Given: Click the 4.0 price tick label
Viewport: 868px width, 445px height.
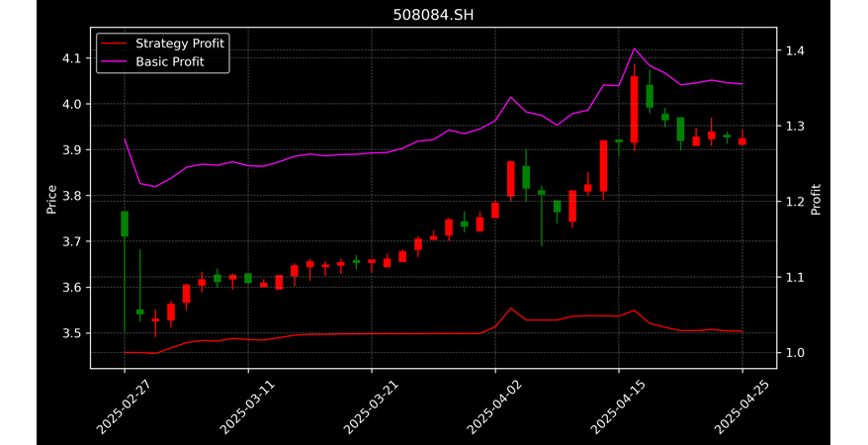Looking at the screenshot, I should point(72,104).
